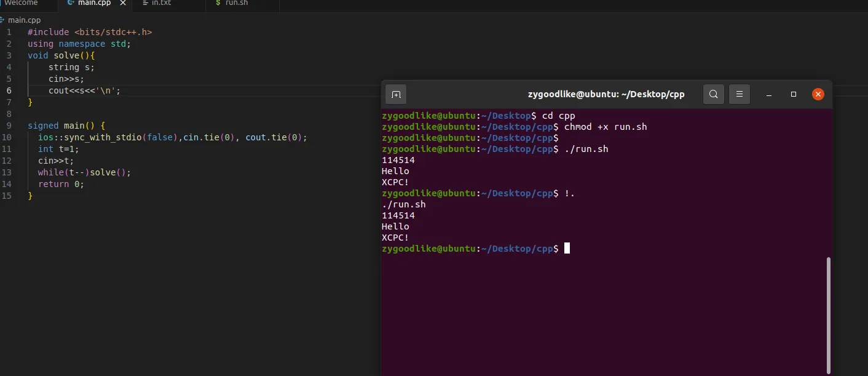Open a new terminal tab with plus icon
This screenshot has width=868, height=376.
point(396,94)
